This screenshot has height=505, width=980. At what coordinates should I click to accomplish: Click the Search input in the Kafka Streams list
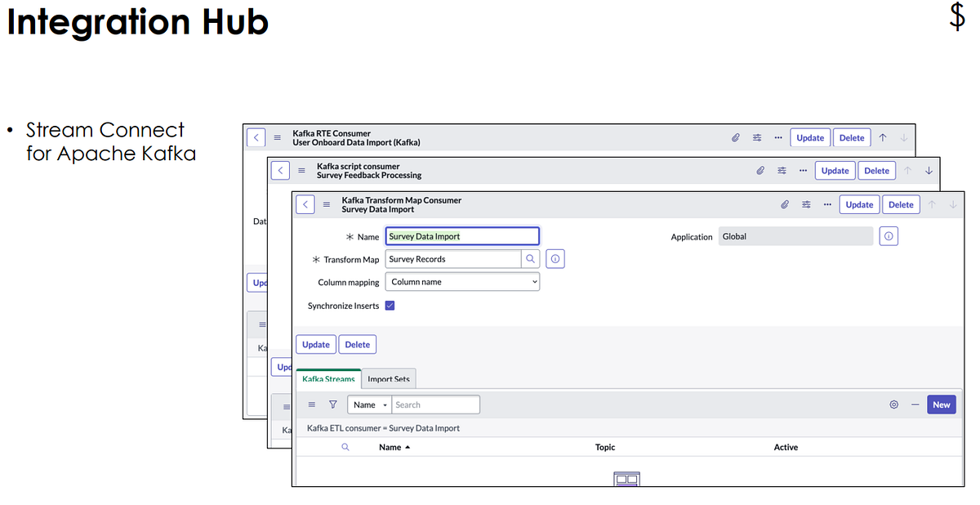click(x=435, y=404)
